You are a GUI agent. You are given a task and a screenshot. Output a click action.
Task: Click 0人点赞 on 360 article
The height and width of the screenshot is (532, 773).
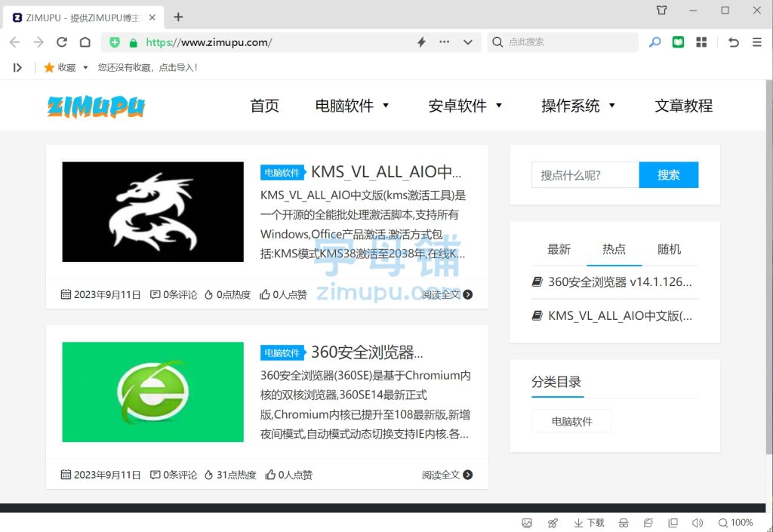pyautogui.click(x=289, y=475)
